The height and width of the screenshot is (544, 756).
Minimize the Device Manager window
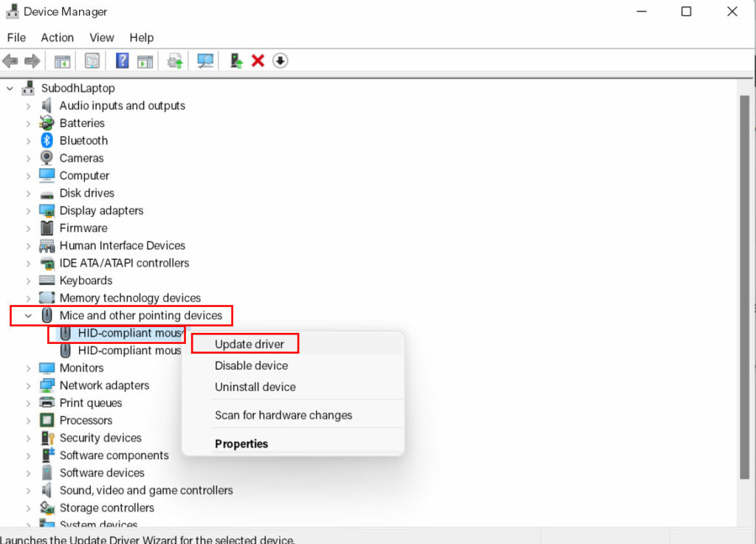point(642,11)
